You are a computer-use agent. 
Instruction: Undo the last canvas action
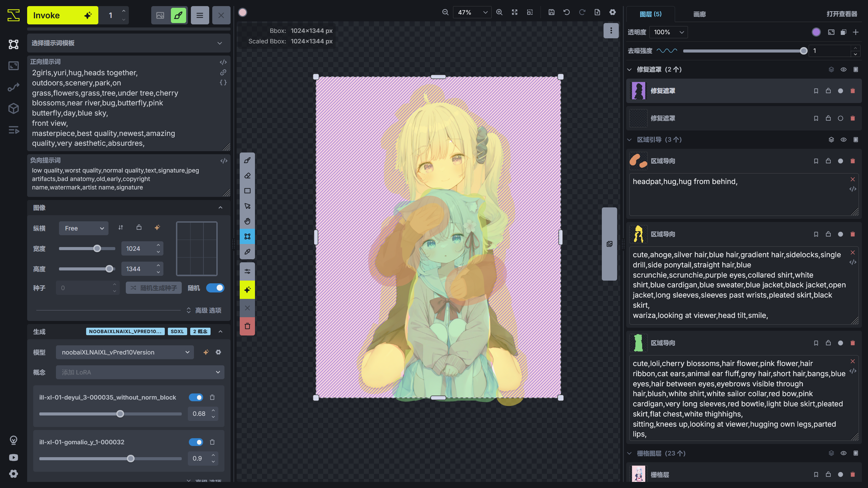tap(567, 12)
